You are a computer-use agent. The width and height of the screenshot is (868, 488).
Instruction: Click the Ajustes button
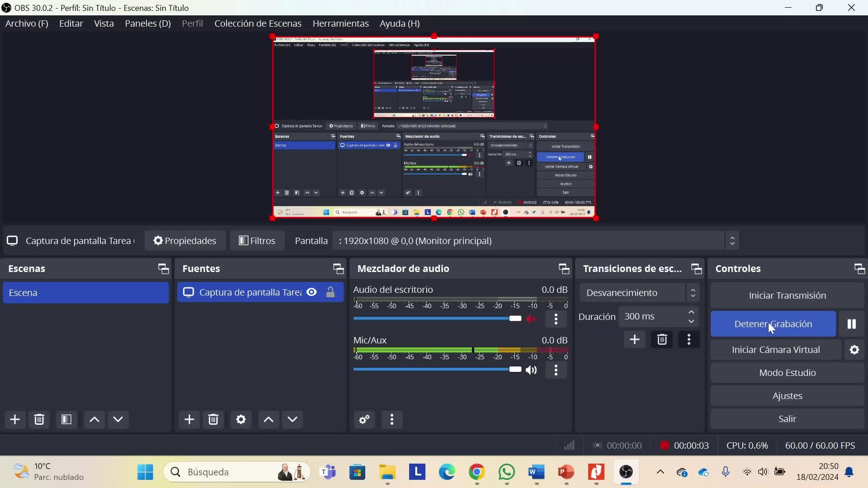pyautogui.click(x=787, y=396)
